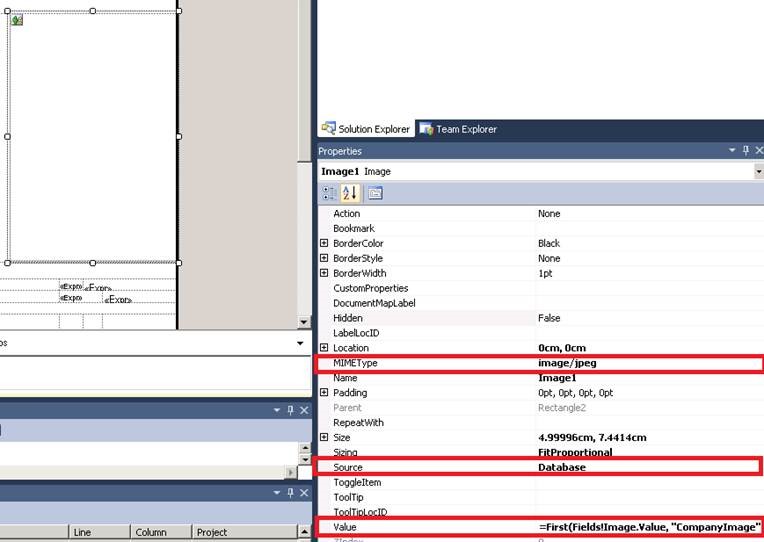Click the Team Explorer tab icon
Screen dimensions: 764x542
pyautogui.click(x=426, y=129)
